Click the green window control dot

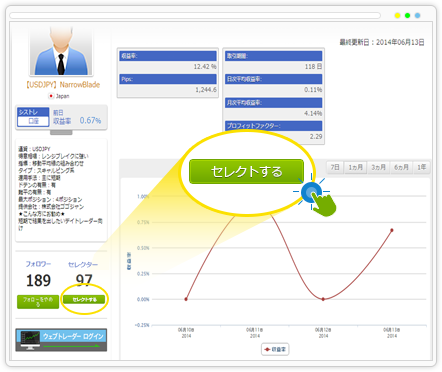click(x=407, y=15)
